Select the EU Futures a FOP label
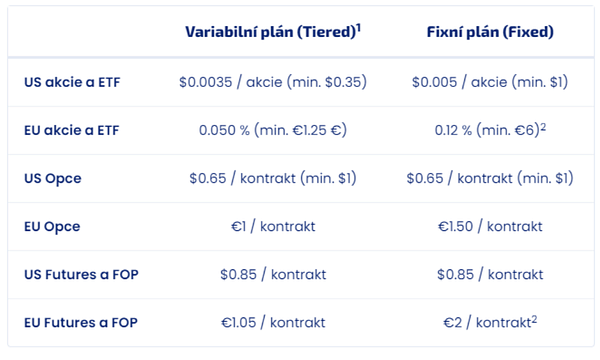This screenshot has height=360, width=600. click(x=81, y=323)
